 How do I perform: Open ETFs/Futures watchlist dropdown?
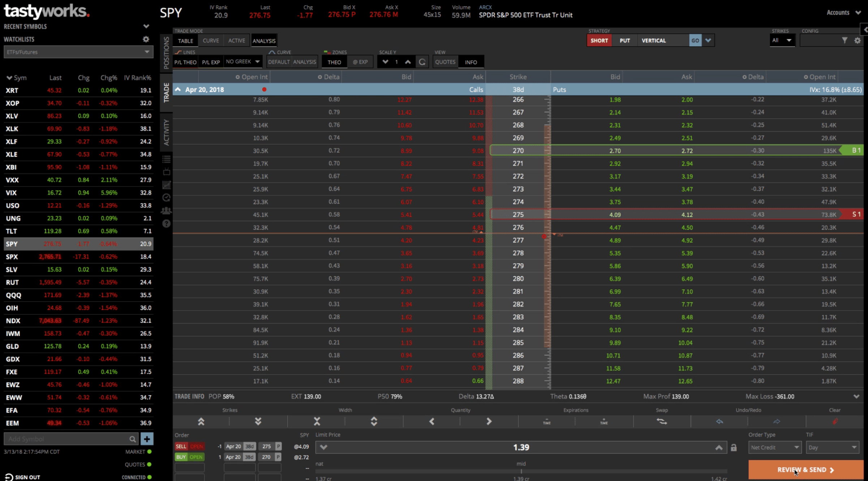click(x=78, y=52)
